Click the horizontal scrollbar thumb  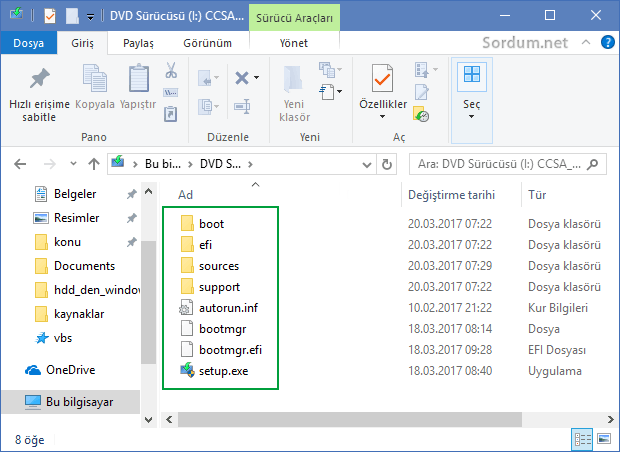click(x=350, y=419)
